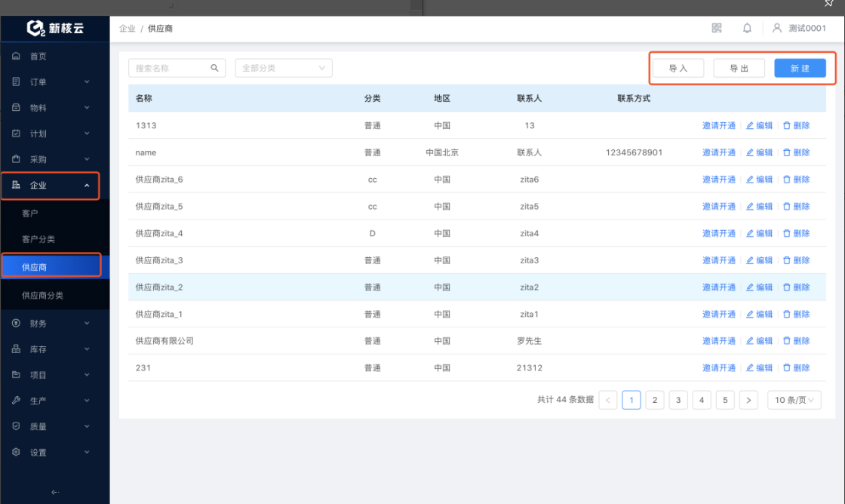Click the trash icon for 供应商有限公司
Viewport: 845px width, 504px height.
(x=787, y=341)
